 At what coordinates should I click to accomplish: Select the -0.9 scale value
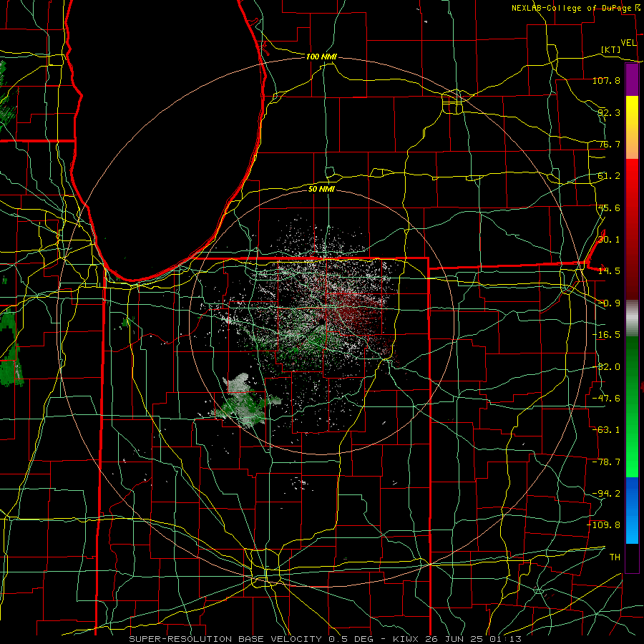pos(609,303)
